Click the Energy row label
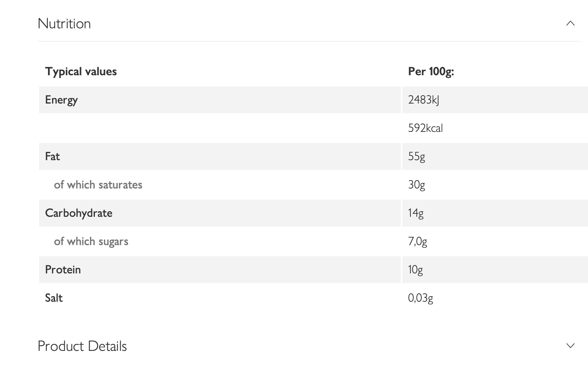588x371 pixels. (x=61, y=100)
